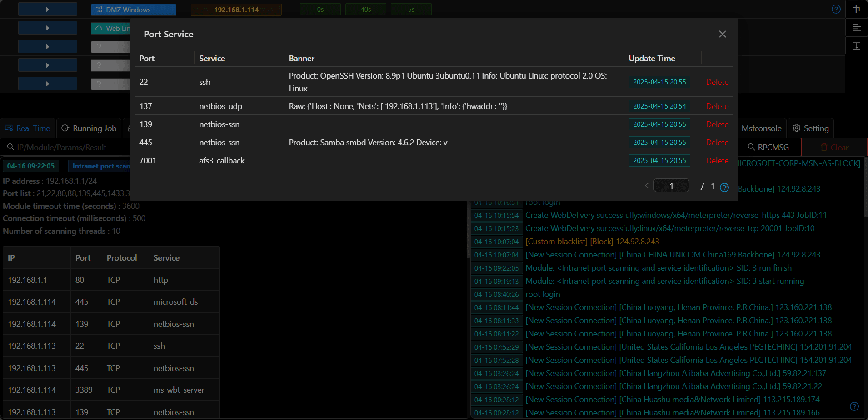Viewport: 868px width, 420px height.
Task: Close the Port Service dialog
Action: point(723,34)
